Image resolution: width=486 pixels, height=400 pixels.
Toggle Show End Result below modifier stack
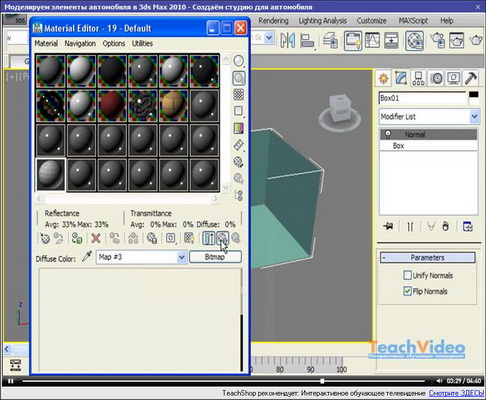coord(410,227)
